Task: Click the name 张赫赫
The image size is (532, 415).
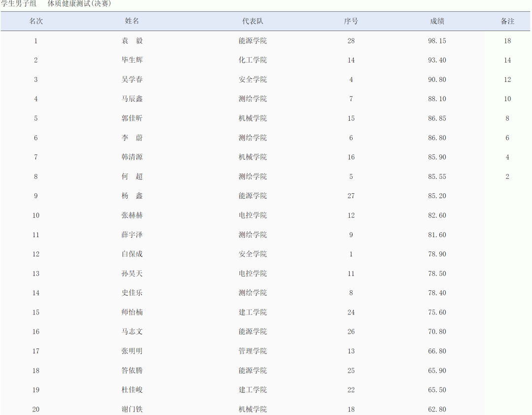Action: tap(132, 215)
